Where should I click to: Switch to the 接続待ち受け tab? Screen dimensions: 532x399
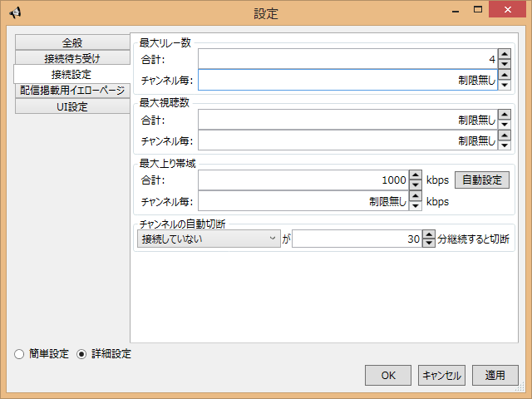72,58
